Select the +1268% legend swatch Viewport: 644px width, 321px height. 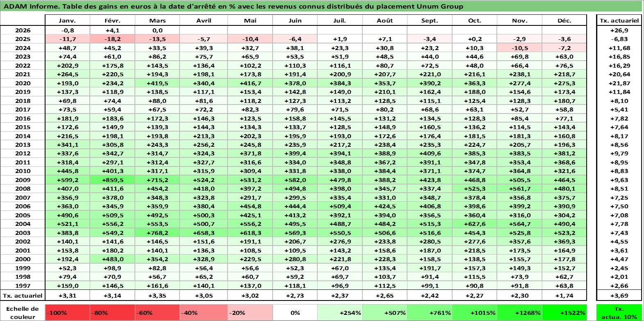(519, 312)
